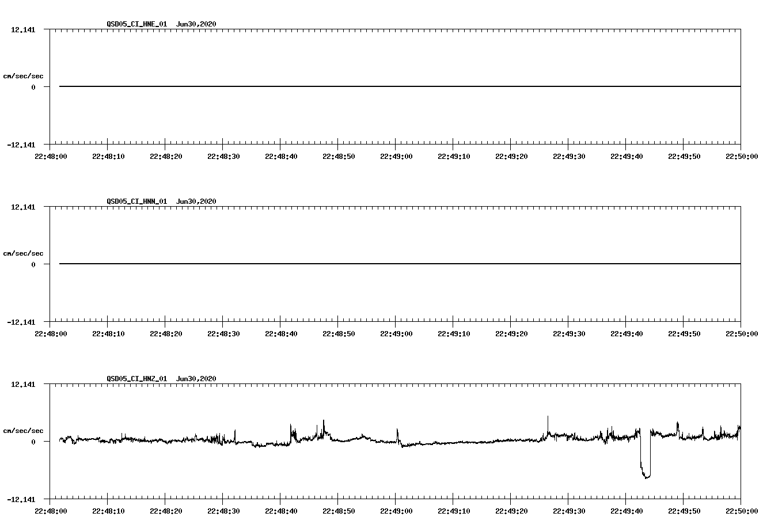
Task: Click the 22:49:00 time label under HNE chart
Action: [396, 157]
